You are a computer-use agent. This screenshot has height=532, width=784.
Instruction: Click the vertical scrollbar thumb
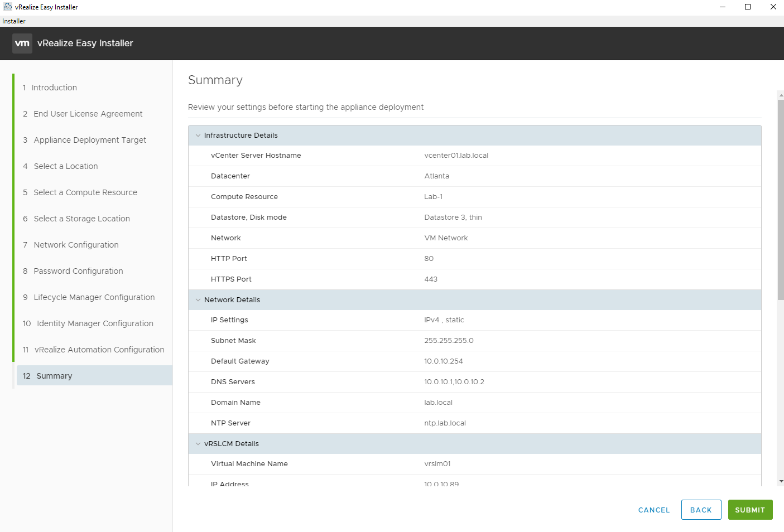(x=781, y=200)
